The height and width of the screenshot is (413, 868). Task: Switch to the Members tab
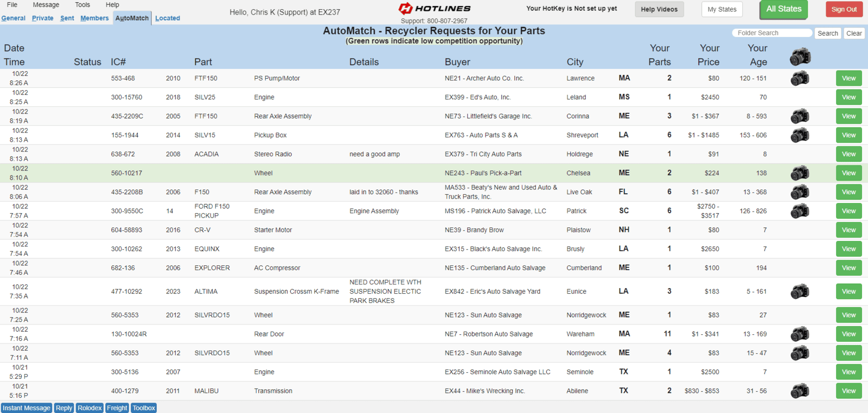pos(94,18)
